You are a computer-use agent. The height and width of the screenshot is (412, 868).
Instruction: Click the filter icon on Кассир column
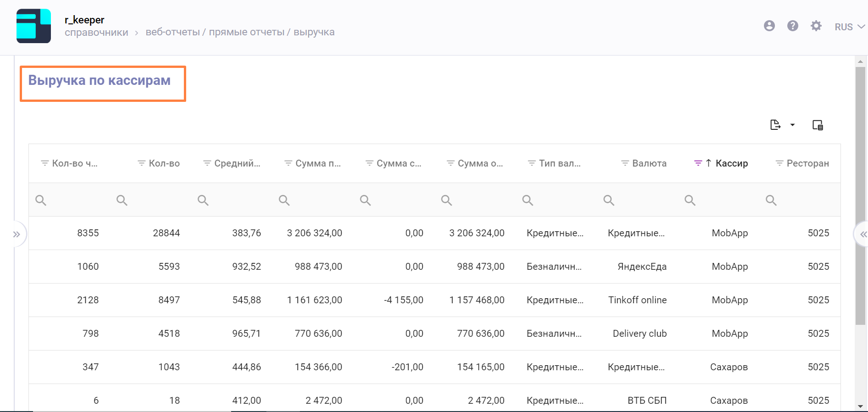coord(698,163)
